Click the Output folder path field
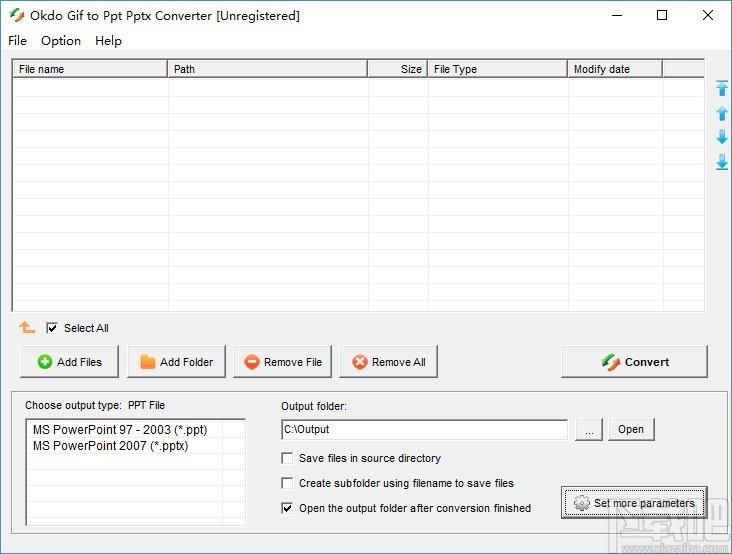Screen dimensions: 732x554 pyautogui.click(x=425, y=429)
